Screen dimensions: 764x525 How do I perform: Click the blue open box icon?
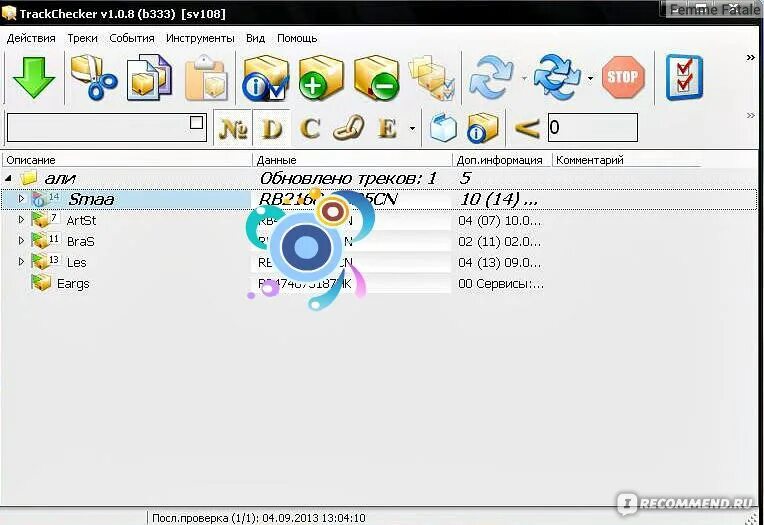pos(443,128)
